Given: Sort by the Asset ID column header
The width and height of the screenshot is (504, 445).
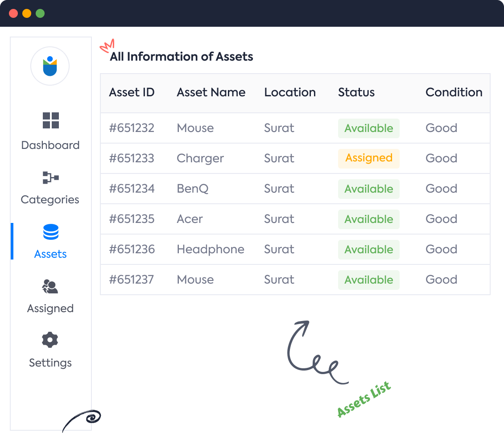Looking at the screenshot, I should pos(132,92).
